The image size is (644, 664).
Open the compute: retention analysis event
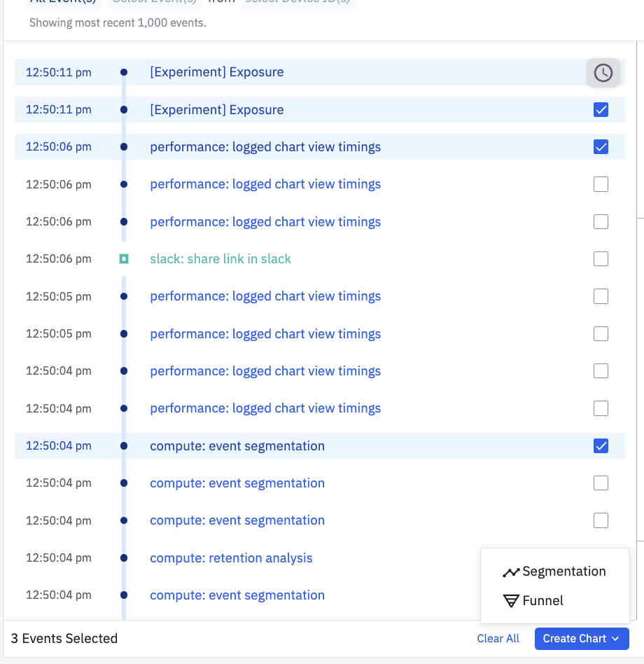pyautogui.click(x=231, y=558)
